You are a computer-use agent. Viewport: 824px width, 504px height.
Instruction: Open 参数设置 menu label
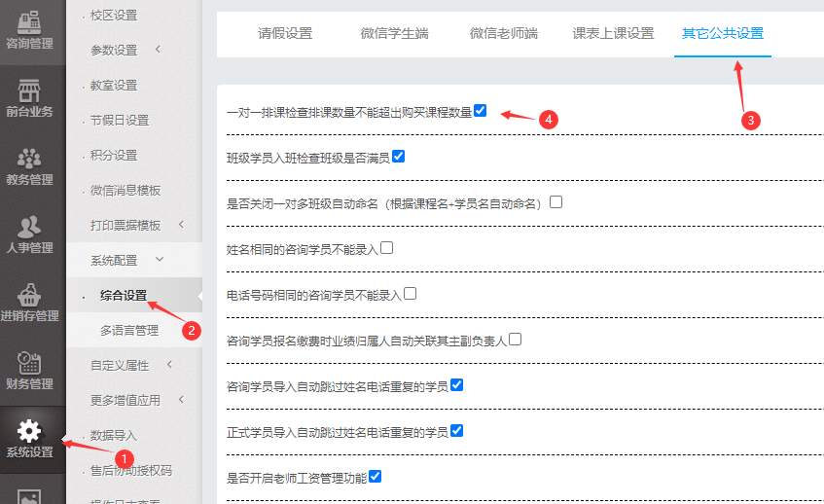(114, 50)
